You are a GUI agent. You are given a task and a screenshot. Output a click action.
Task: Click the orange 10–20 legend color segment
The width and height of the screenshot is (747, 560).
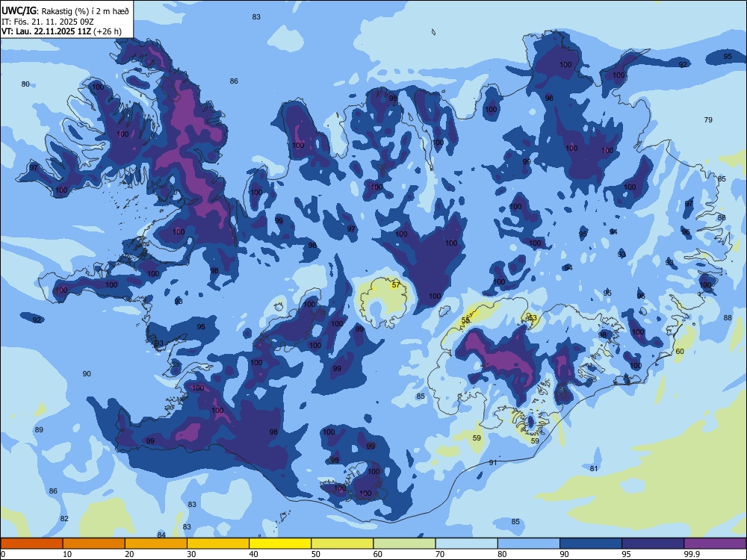[94, 544]
